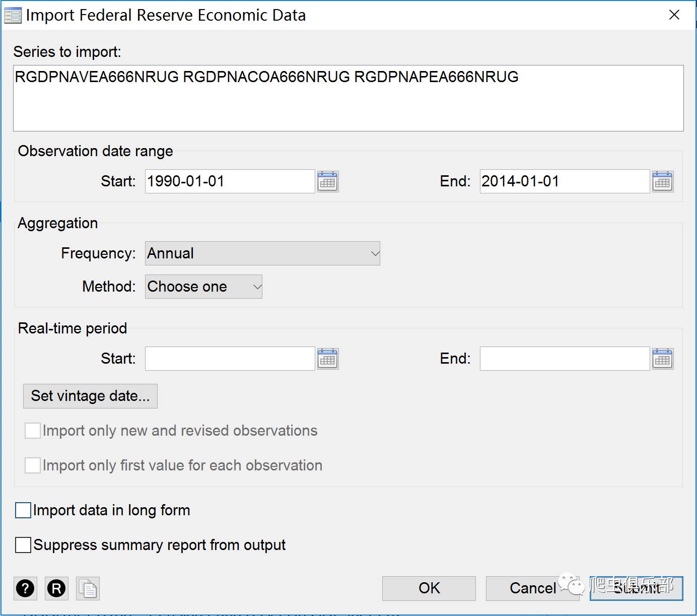
Task: Open calendar for real-time period End
Action: click(x=663, y=359)
